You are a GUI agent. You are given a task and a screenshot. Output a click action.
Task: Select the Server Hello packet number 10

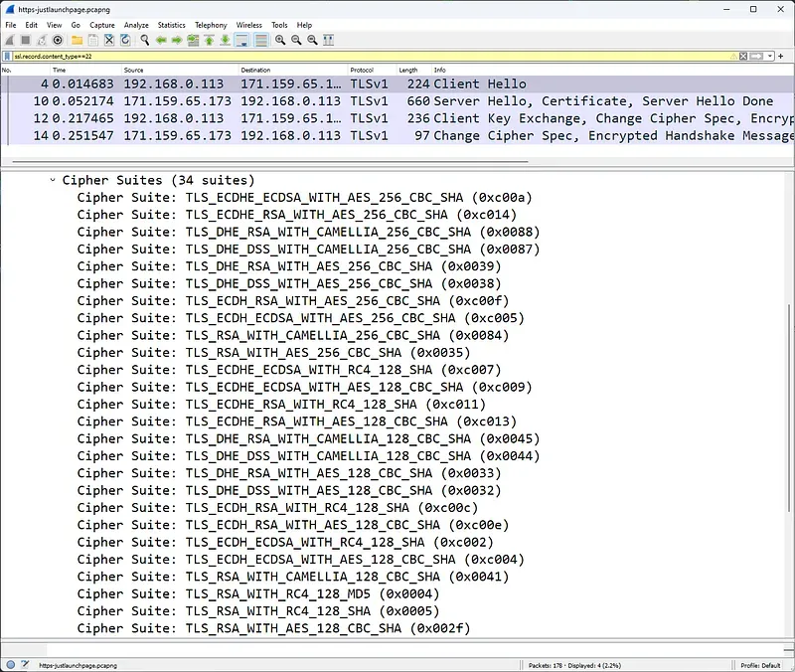pos(397,101)
